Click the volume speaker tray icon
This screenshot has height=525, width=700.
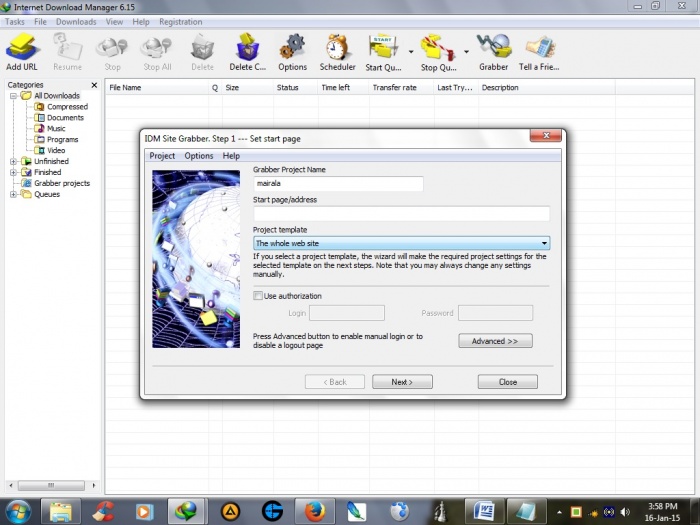pyautogui.click(x=625, y=512)
